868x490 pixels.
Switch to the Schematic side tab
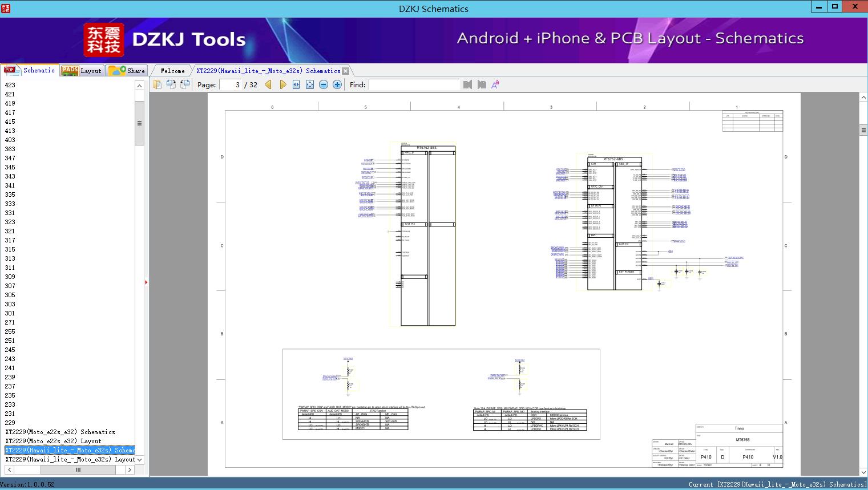pos(30,70)
